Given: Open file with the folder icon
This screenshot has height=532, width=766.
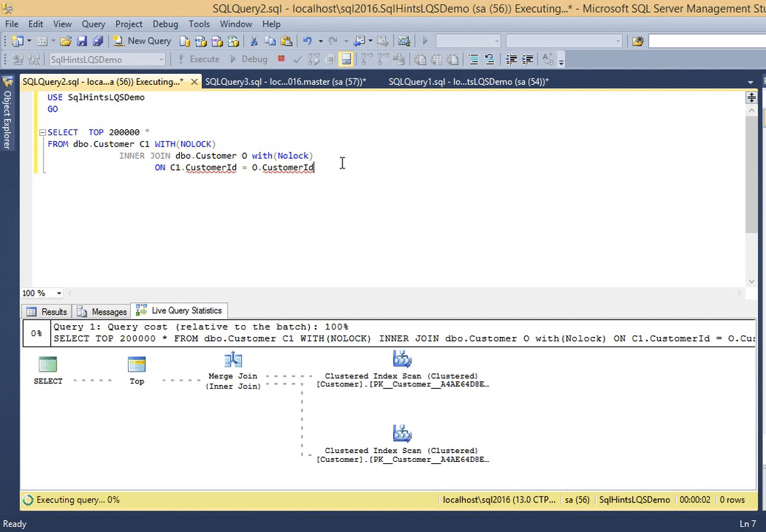Looking at the screenshot, I should point(66,41).
